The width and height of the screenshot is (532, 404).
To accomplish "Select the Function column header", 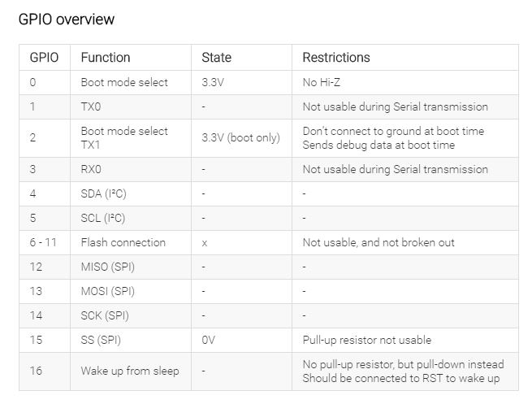I will (x=106, y=58).
